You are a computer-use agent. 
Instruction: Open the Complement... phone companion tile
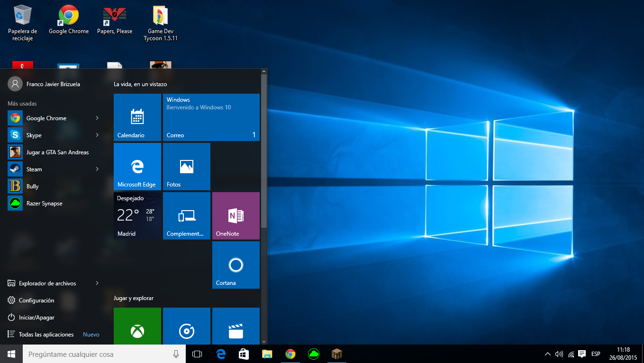[x=187, y=216]
